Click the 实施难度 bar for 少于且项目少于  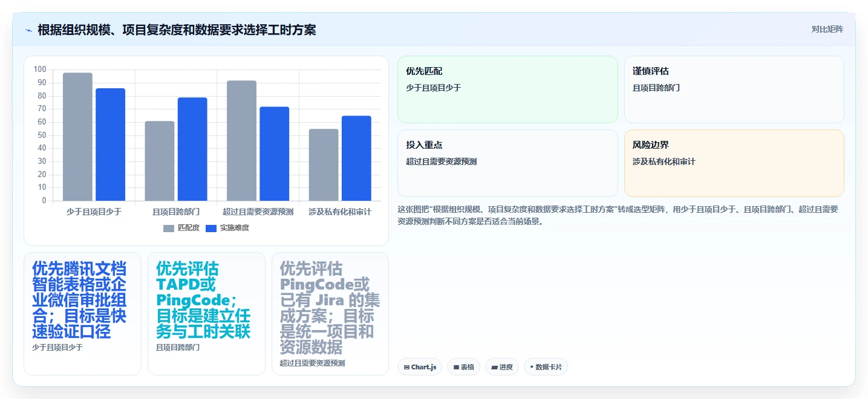(111, 144)
